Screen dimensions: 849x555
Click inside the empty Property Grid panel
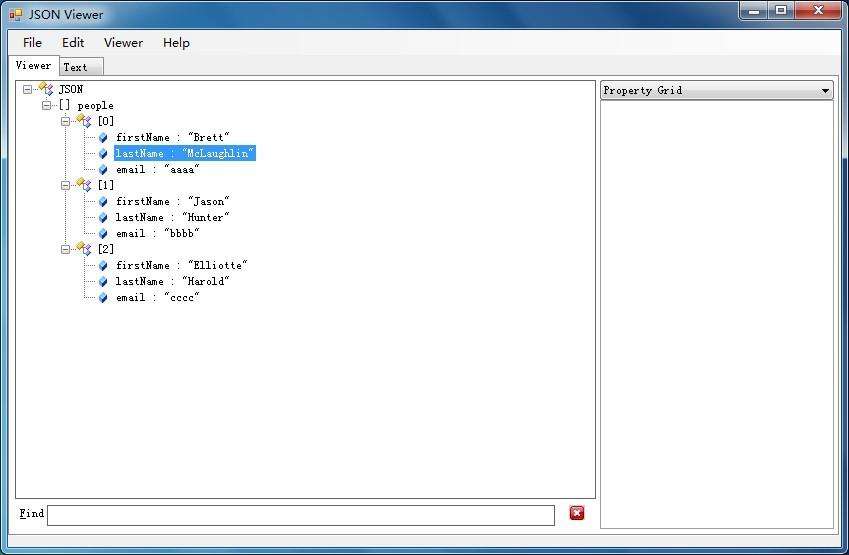[x=717, y=314]
